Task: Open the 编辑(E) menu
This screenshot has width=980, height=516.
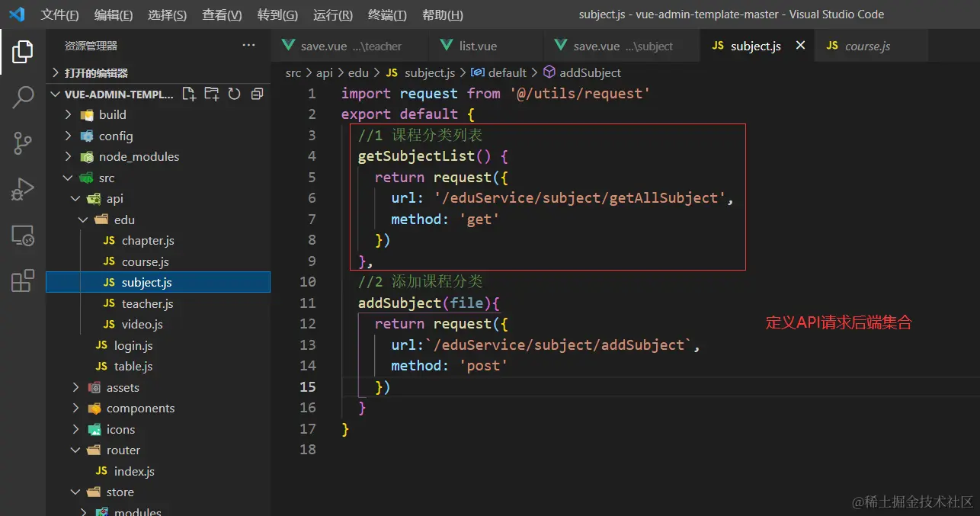Action: tap(114, 15)
